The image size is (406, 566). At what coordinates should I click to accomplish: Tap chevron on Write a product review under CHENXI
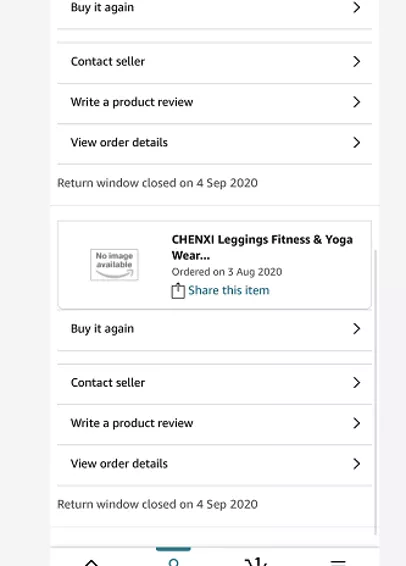coord(356,423)
